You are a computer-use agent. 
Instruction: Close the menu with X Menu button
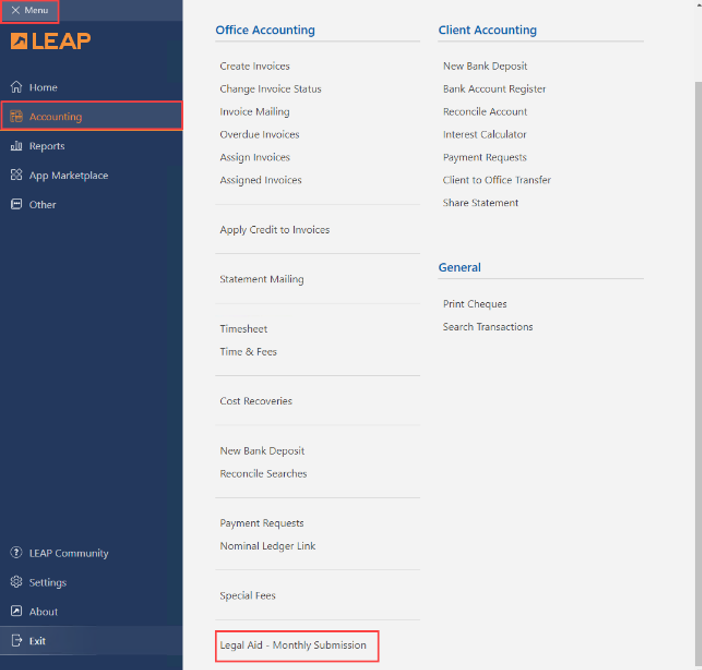[x=29, y=10]
